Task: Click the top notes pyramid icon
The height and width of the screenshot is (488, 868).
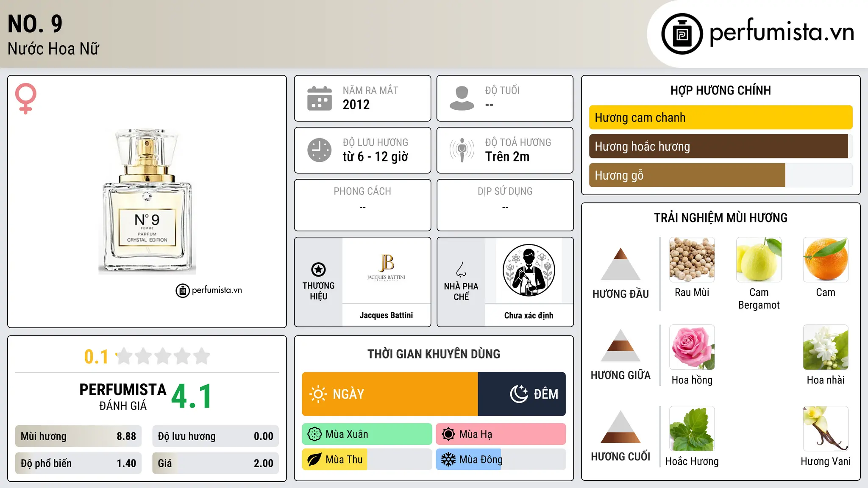Action: click(x=620, y=264)
